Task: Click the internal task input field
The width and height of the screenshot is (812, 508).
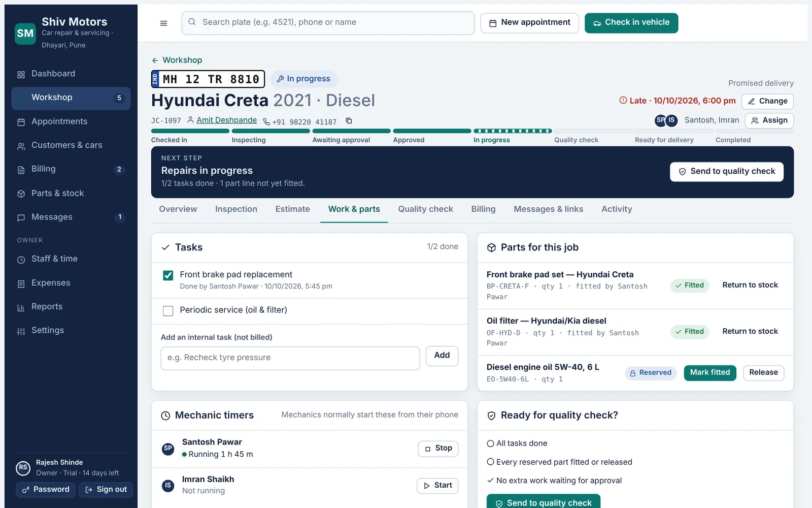Action: tap(290, 358)
